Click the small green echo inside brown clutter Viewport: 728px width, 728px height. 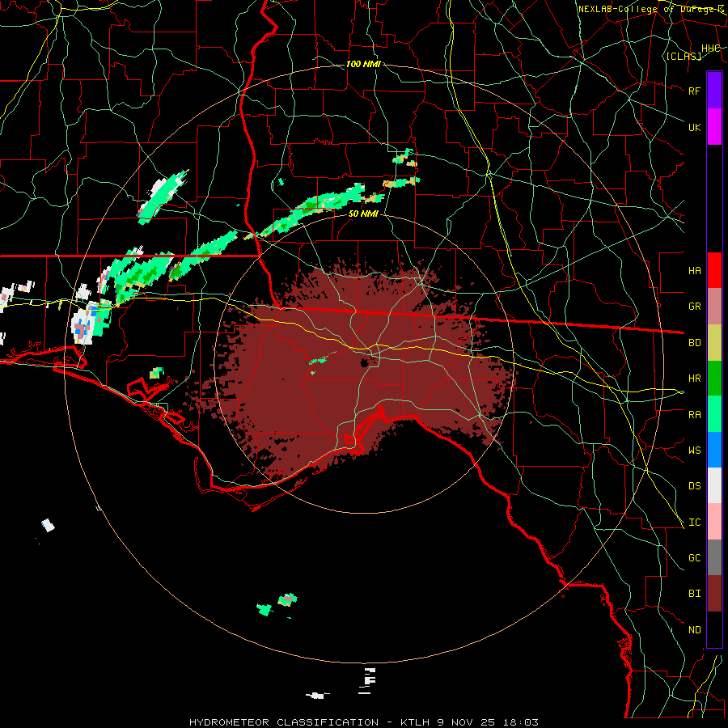coord(319,360)
